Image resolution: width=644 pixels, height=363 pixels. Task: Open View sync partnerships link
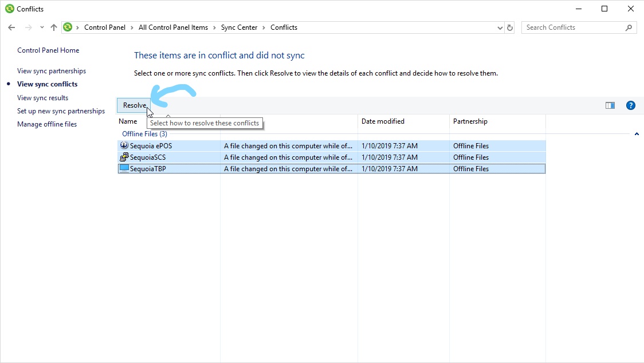click(52, 71)
